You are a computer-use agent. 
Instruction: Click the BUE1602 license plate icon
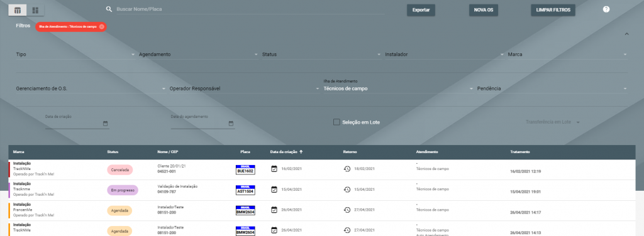coord(245,169)
